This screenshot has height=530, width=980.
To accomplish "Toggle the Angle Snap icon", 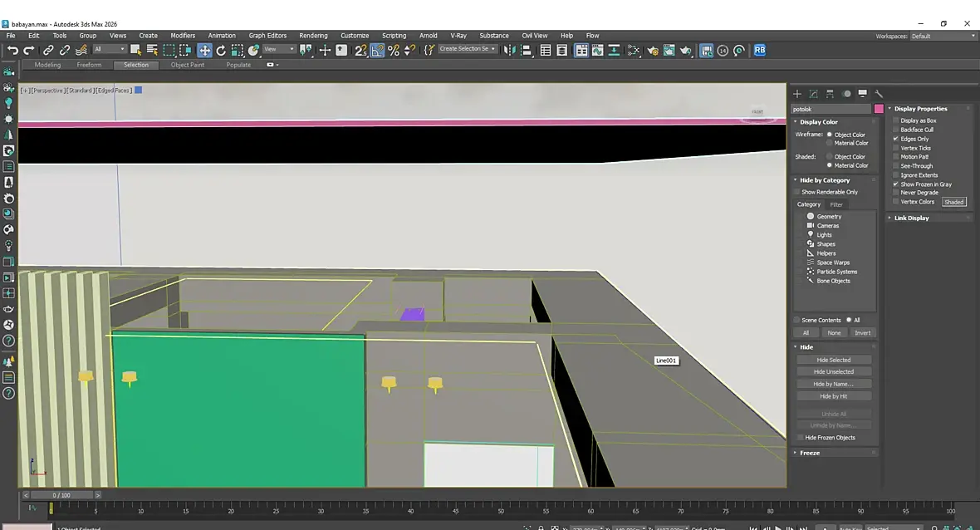I will (x=377, y=50).
